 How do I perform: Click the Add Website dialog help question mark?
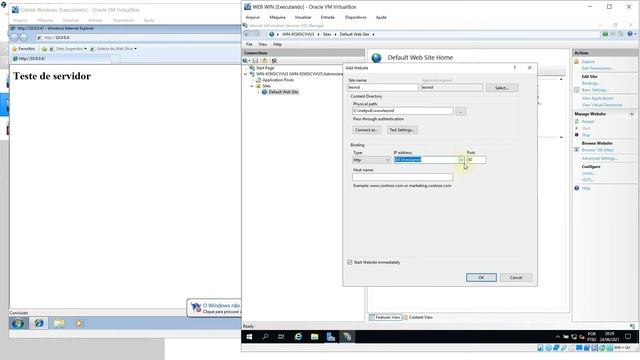(515, 68)
